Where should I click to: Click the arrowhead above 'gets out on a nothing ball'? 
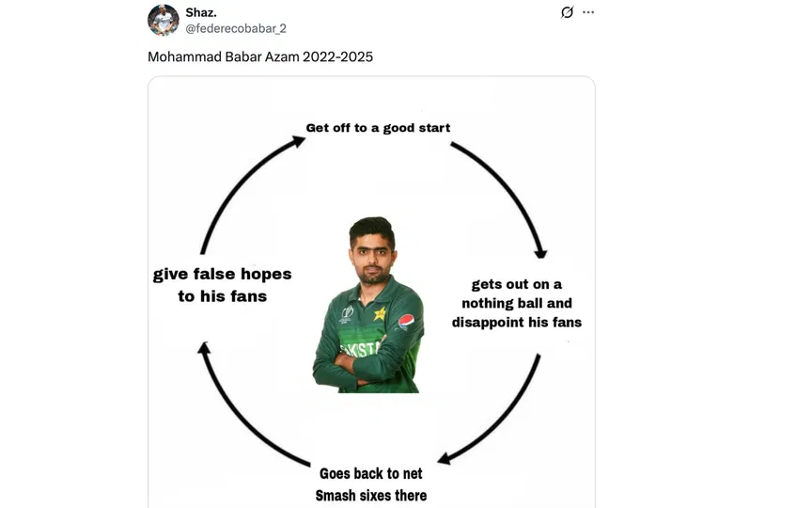(x=540, y=252)
